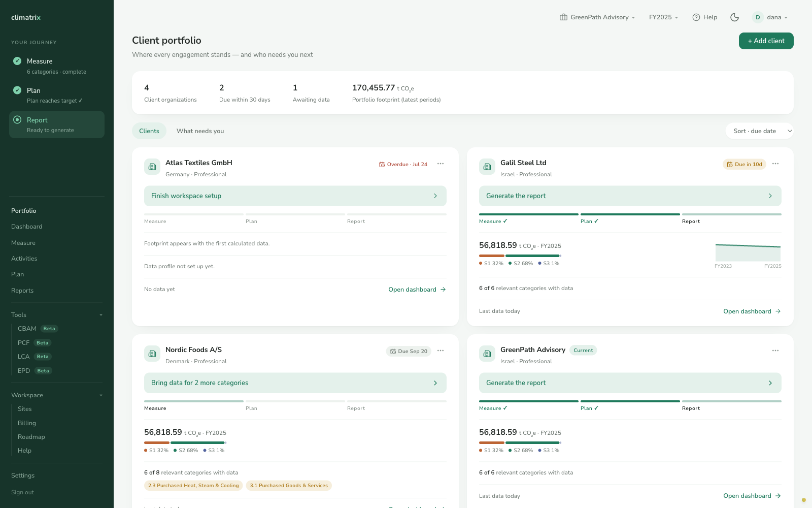Toggle dark mode moon icon

click(734, 17)
